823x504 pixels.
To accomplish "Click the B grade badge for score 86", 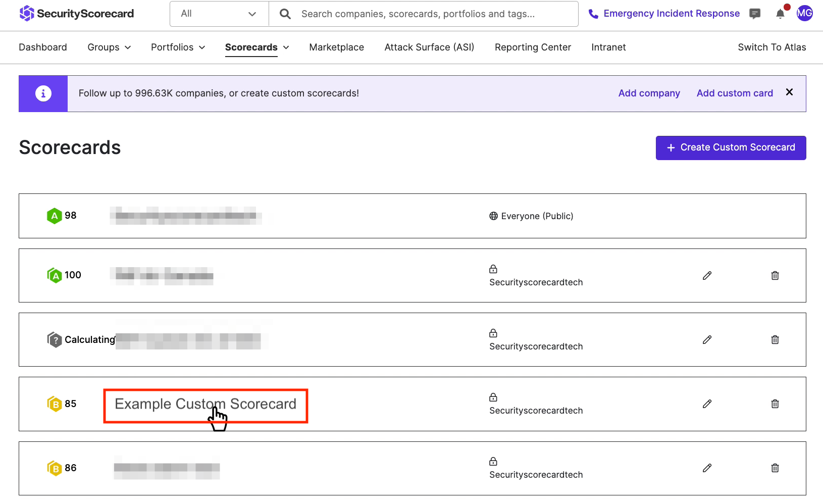I will tap(54, 468).
